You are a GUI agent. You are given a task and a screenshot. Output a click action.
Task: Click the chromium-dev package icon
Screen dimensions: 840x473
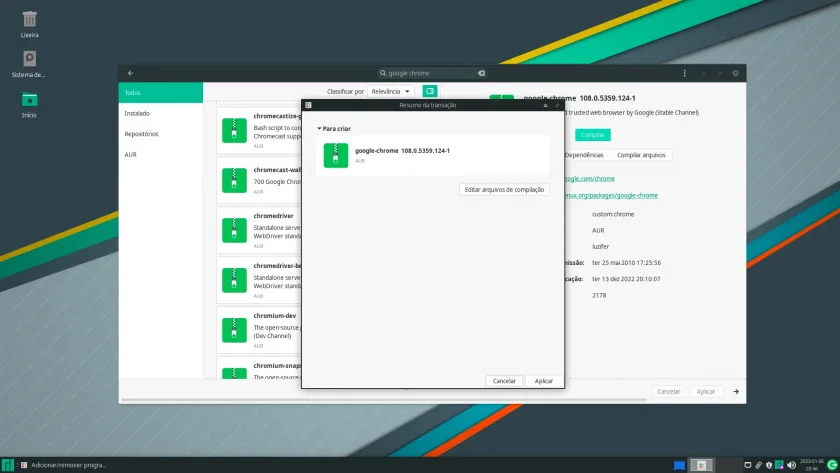[x=234, y=330]
